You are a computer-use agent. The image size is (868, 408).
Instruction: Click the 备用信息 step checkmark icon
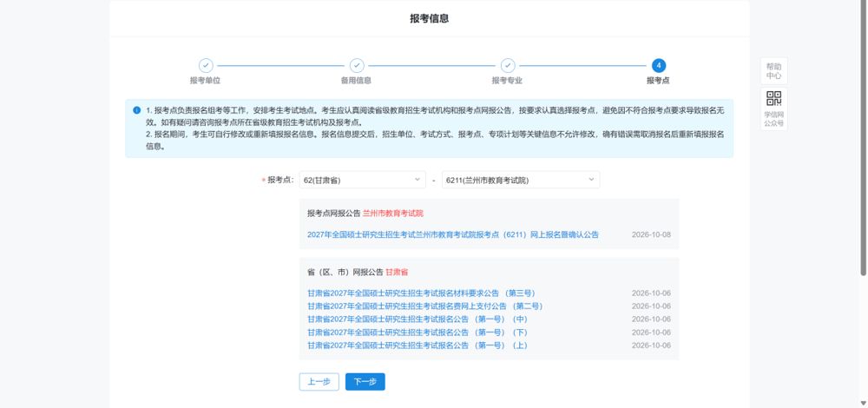(357, 65)
